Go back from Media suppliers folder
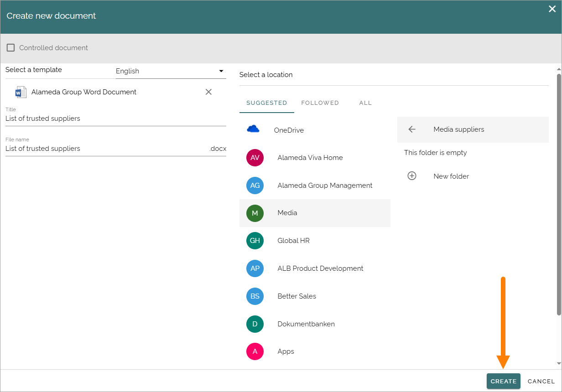This screenshot has height=392, width=562. click(x=412, y=129)
